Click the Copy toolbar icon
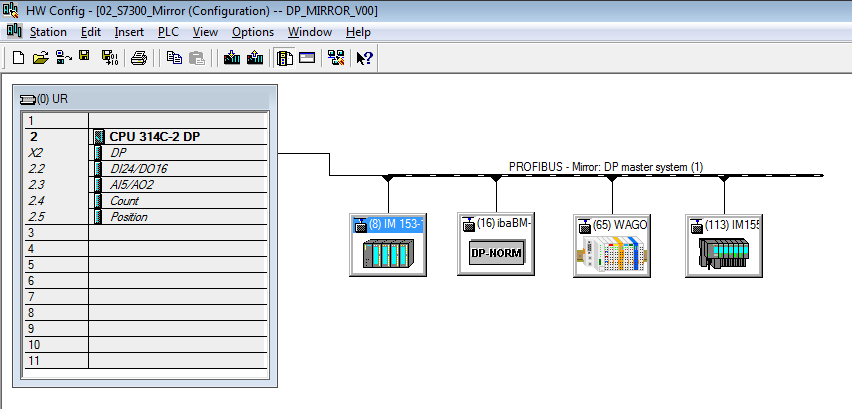The height and width of the screenshot is (409, 852). pos(174,58)
